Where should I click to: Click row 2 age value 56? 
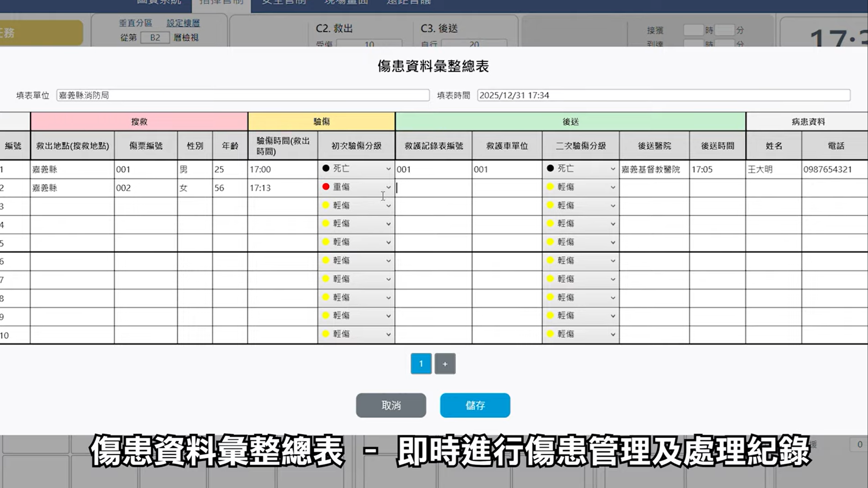pyautogui.click(x=230, y=188)
